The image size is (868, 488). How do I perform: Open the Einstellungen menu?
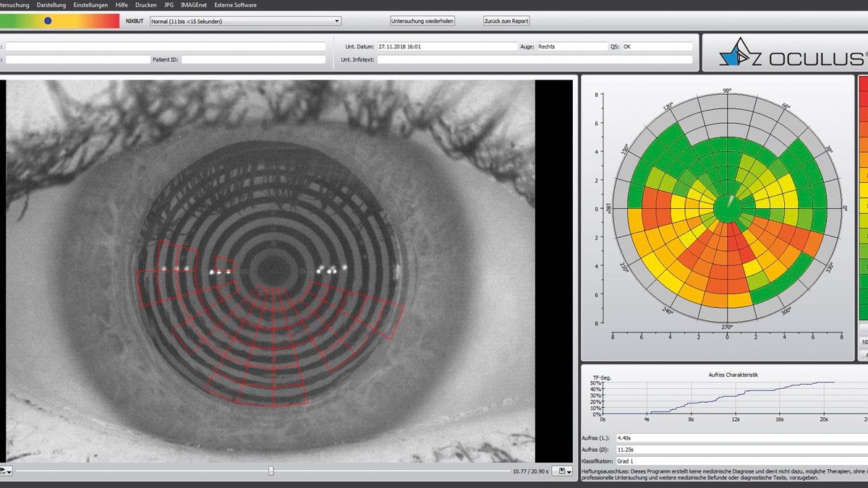click(90, 5)
